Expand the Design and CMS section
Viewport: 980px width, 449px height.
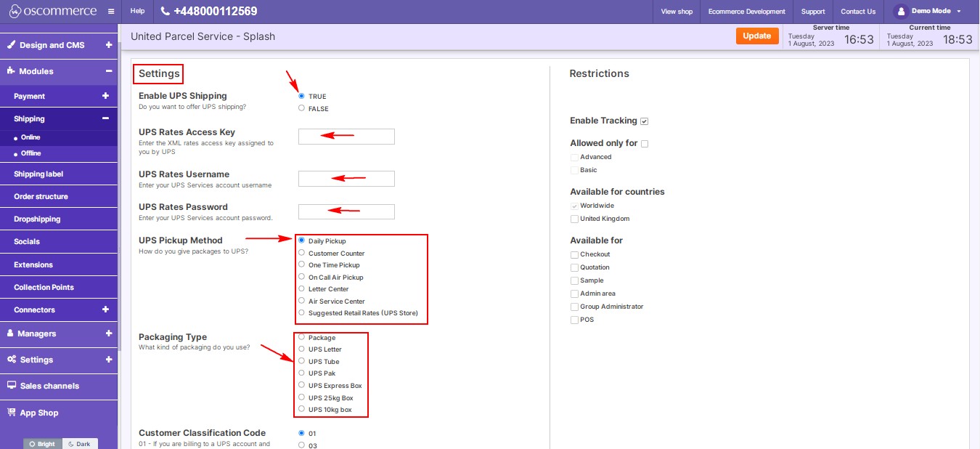click(108, 45)
